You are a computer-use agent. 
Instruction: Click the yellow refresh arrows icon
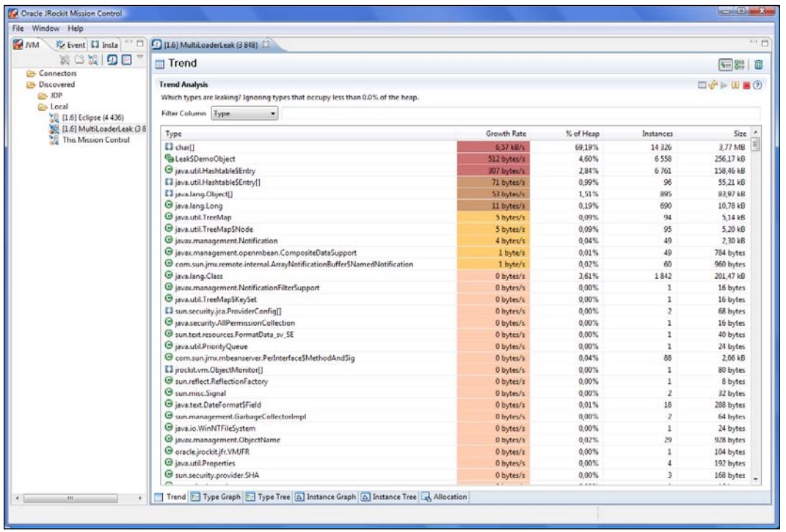(x=713, y=85)
